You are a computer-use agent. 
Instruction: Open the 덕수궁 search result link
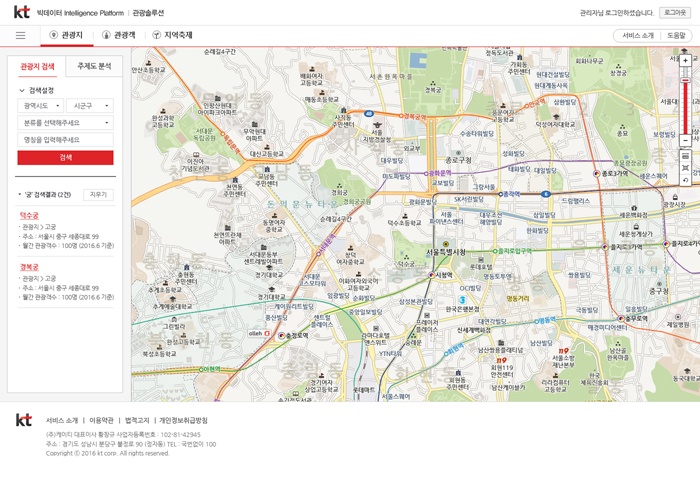click(x=29, y=215)
